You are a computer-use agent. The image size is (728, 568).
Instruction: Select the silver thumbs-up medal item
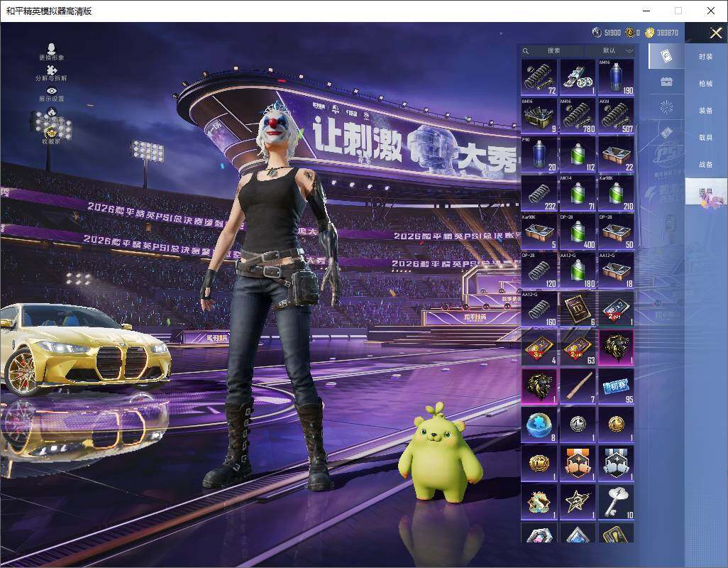click(x=616, y=464)
